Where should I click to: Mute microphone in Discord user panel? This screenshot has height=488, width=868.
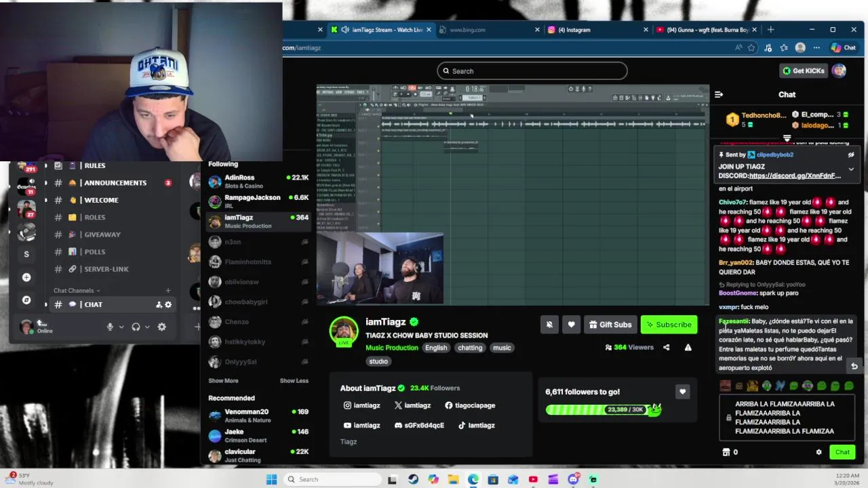tap(110, 327)
